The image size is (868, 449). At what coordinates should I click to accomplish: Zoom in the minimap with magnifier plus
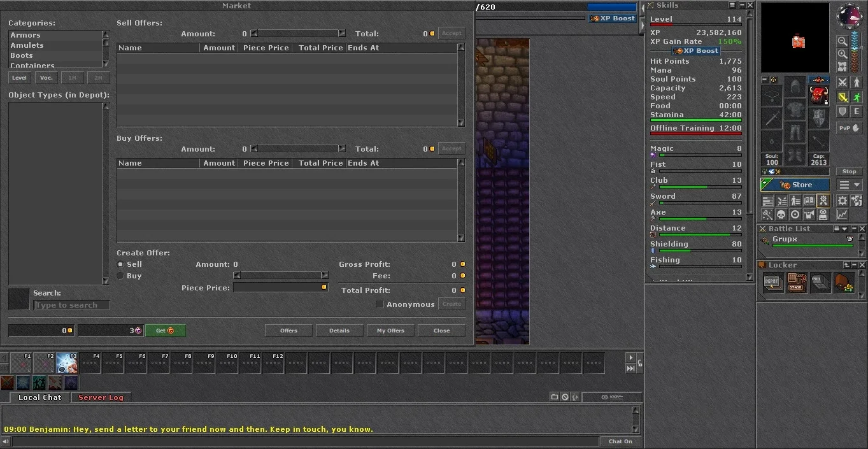tap(843, 54)
